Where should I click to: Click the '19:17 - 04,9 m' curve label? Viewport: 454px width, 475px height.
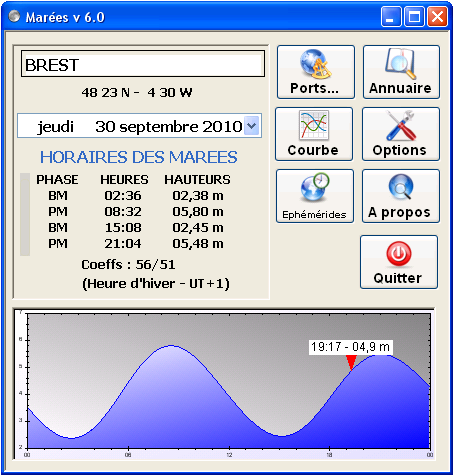click(350, 347)
